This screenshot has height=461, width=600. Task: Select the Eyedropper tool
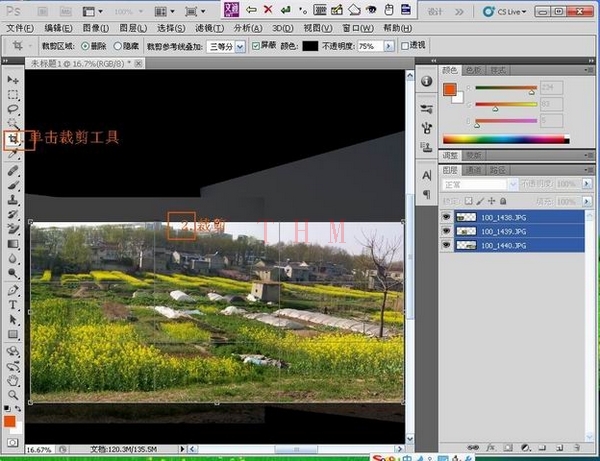[13, 154]
